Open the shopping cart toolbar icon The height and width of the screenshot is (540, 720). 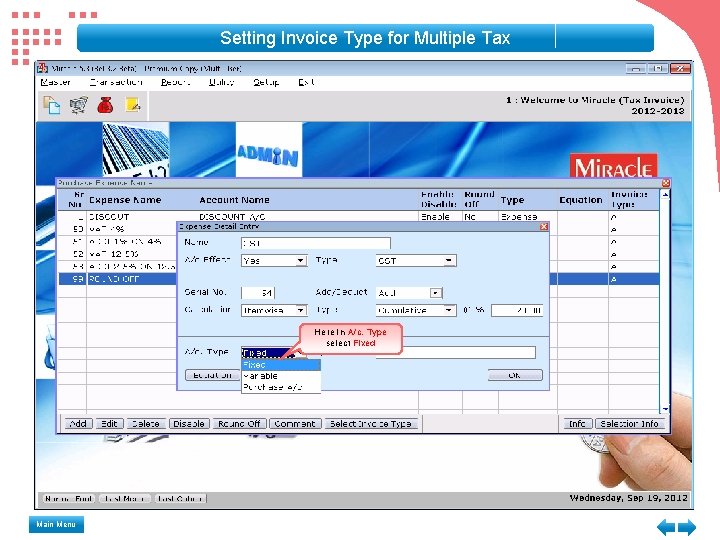tap(79, 105)
